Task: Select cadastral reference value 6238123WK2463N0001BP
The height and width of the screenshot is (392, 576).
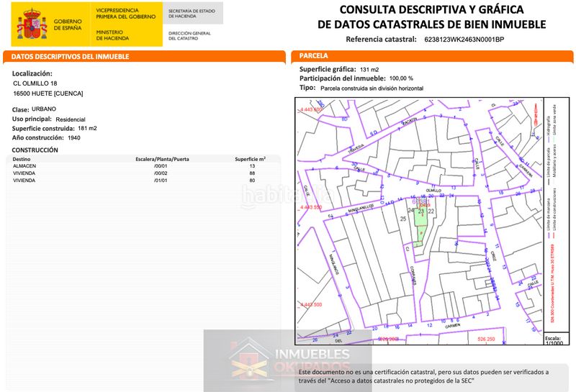Action: point(464,40)
